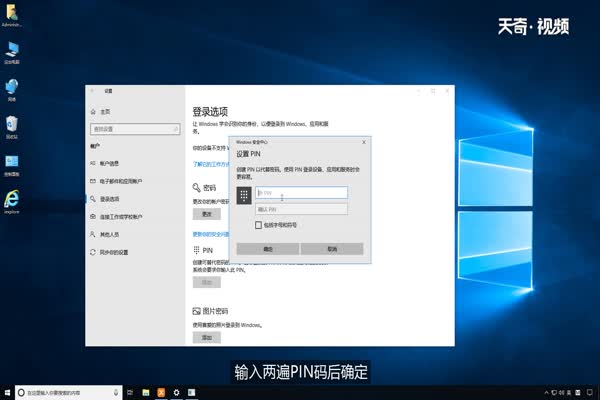Open the learn how it works link
Screen dimensions: 600x400
(211, 164)
